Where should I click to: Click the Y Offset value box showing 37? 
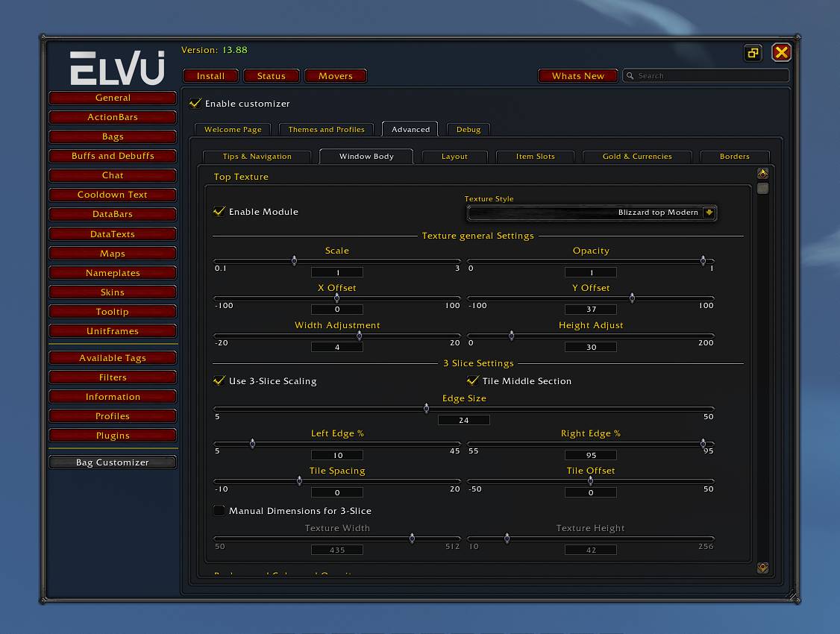click(x=591, y=309)
